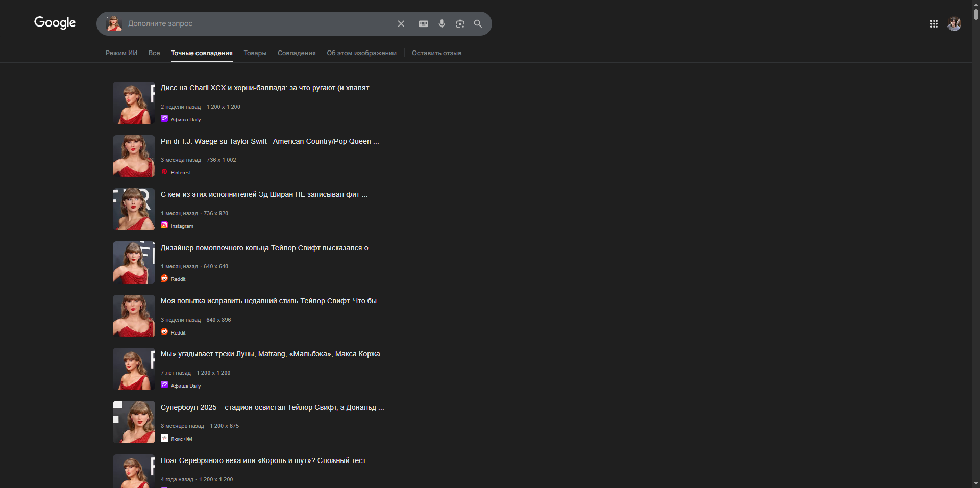
Task: Focus the "Дополните запрос" search field
Action: tap(260, 23)
